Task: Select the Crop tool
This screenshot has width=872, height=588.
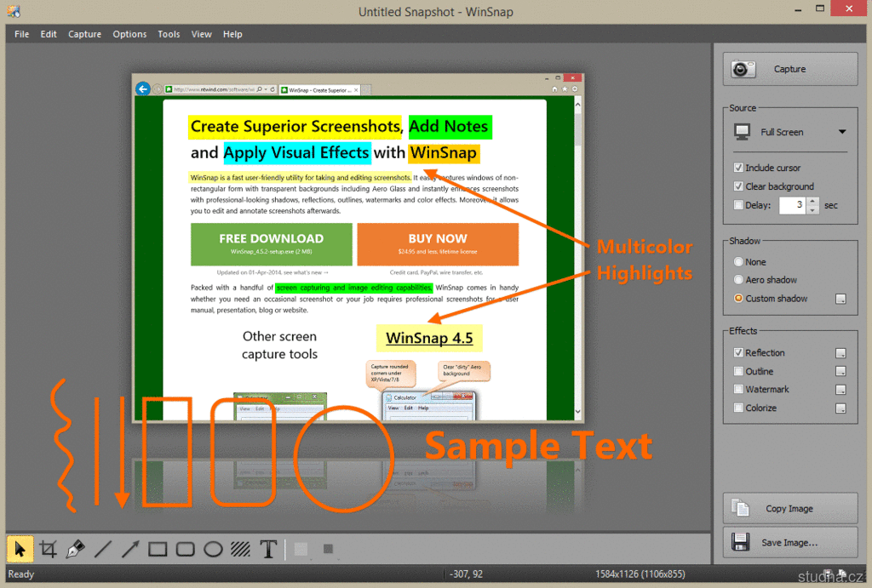Action: point(48,549)
